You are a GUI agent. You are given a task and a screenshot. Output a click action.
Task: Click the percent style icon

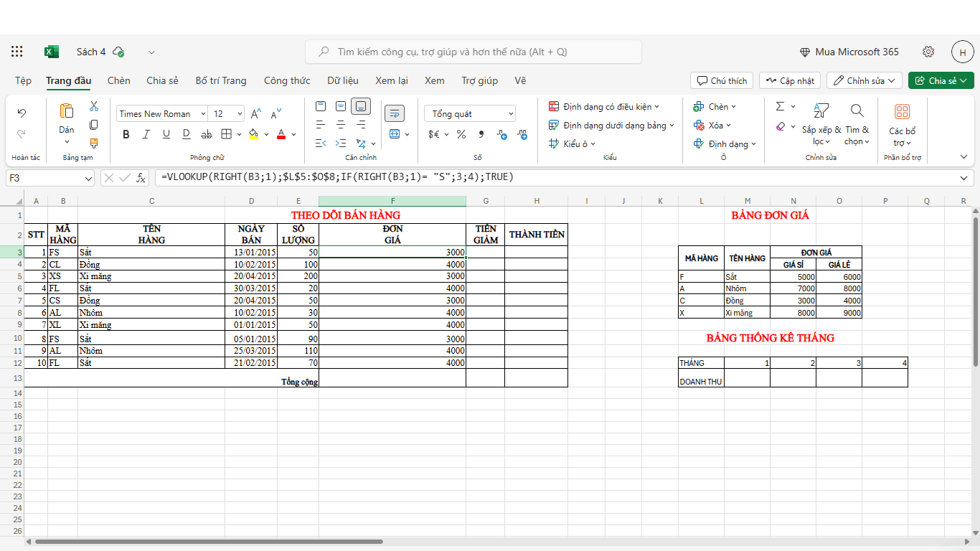pyautogui.click(x=461, y=134)
